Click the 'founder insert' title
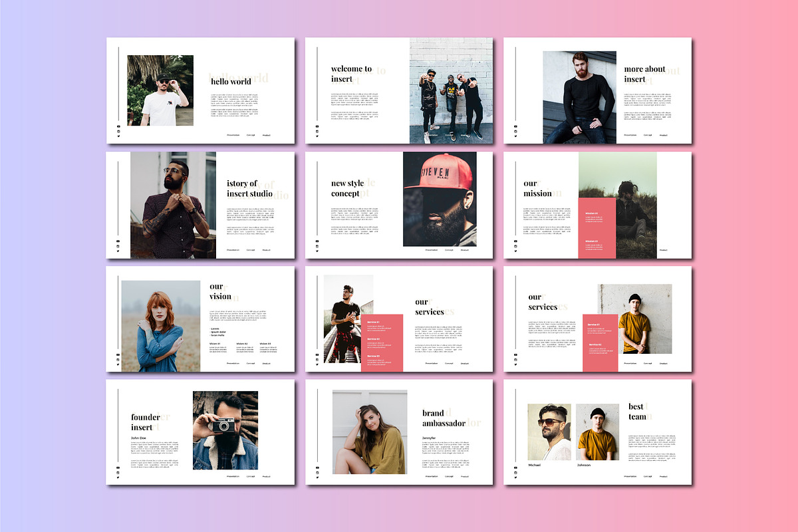 [x=146, y=422]
